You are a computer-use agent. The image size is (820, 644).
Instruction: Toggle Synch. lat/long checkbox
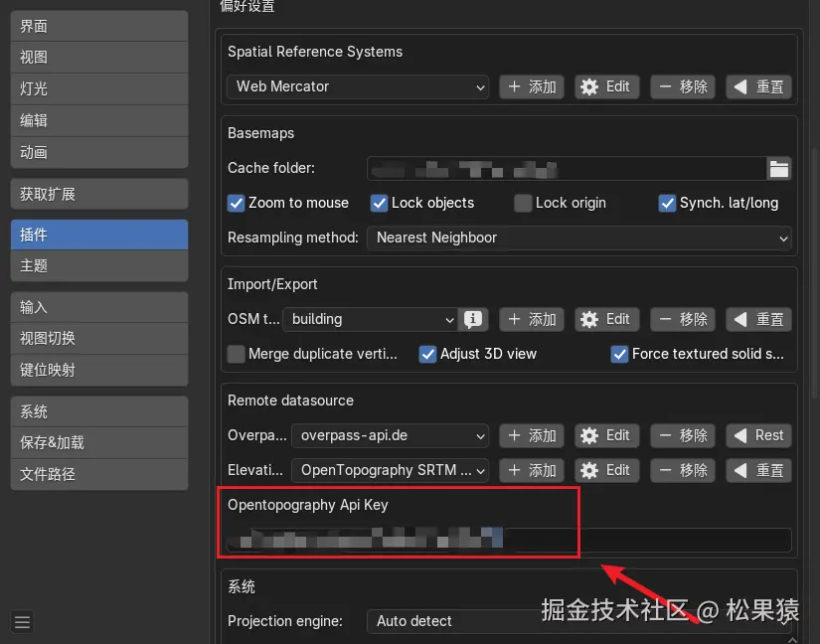pos(667,203)
